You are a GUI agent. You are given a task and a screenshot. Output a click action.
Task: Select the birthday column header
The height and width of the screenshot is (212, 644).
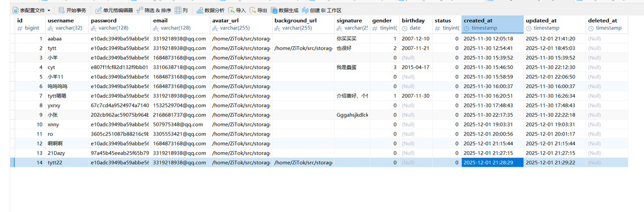pos(416,24)
